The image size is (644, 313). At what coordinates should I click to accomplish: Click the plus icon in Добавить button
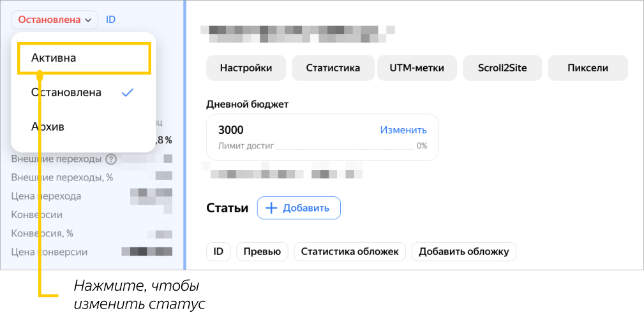[x=271, y=208]
